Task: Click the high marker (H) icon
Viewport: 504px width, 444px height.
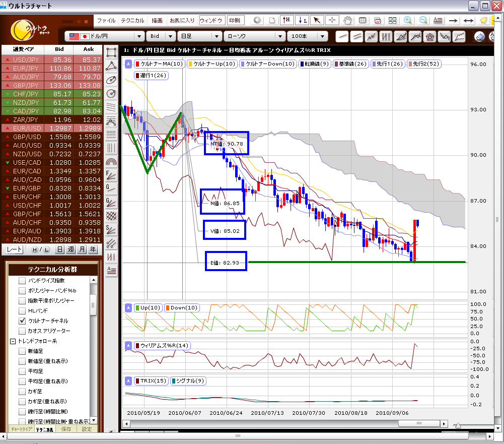Action: (286, 20)
